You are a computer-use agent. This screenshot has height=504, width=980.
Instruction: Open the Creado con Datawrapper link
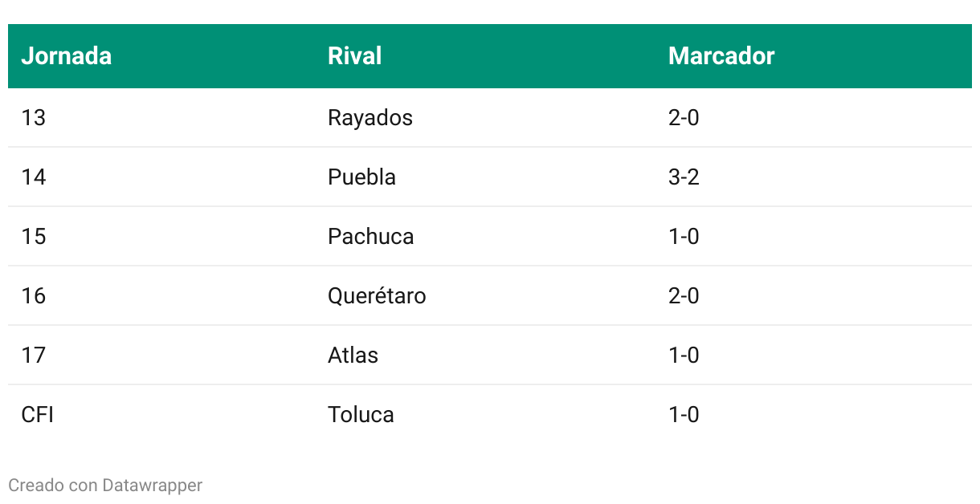click(105, 485)
